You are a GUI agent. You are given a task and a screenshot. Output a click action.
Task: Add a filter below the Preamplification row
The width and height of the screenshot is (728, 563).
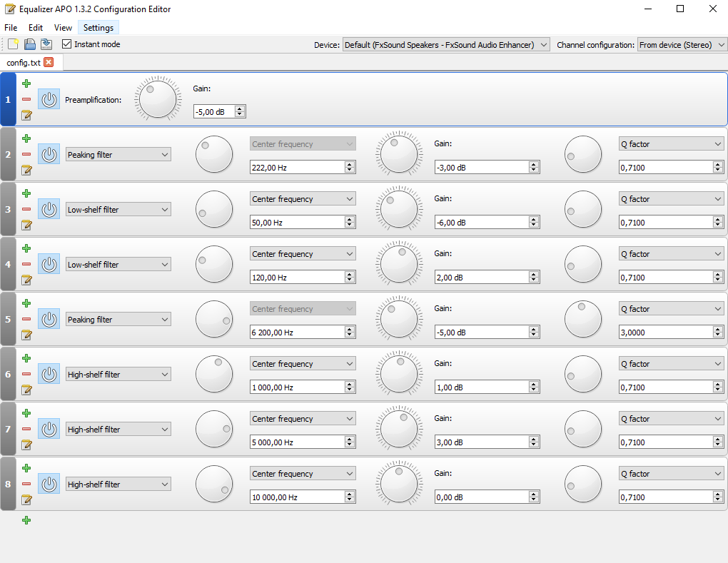[x=26, y=83]
